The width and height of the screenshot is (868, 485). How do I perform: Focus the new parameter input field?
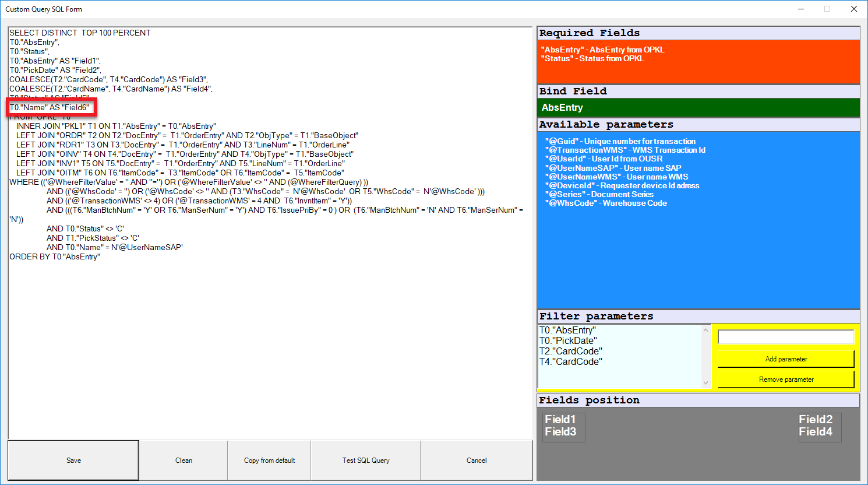tap(785, 337)
